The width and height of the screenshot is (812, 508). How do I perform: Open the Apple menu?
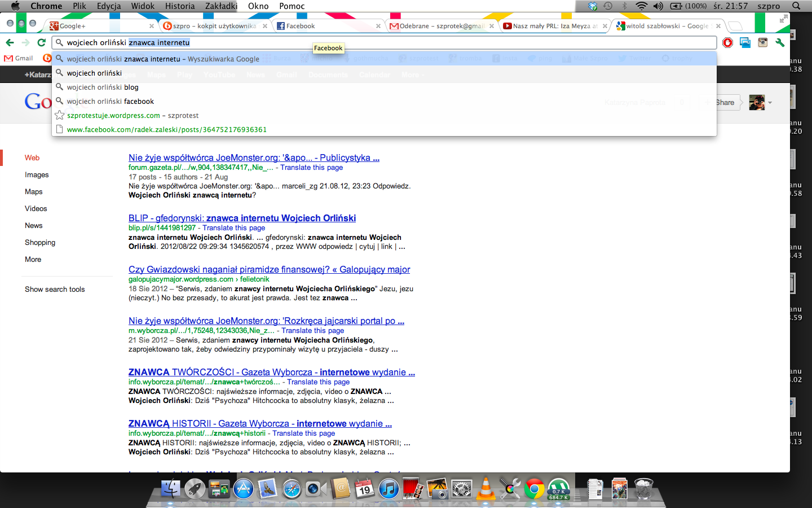click(x=15, y=6)
